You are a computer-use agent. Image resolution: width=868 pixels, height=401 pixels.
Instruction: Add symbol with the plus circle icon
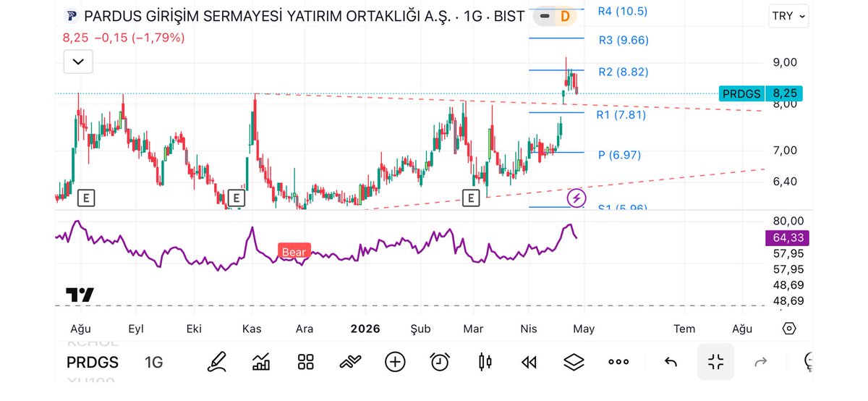(x=395, y=362)
